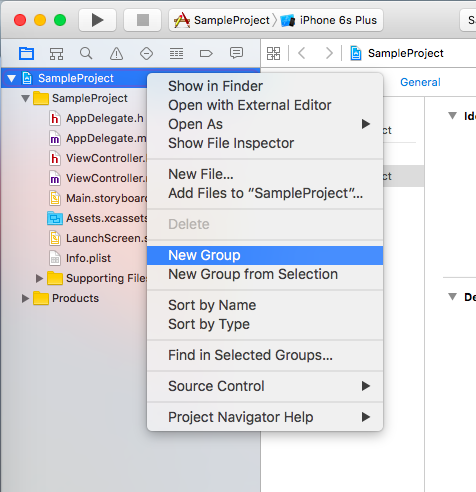This screenshot has width=476, height=492.
Task: Show the Breakpoint navigator icon
Action: tap(206, 53)
